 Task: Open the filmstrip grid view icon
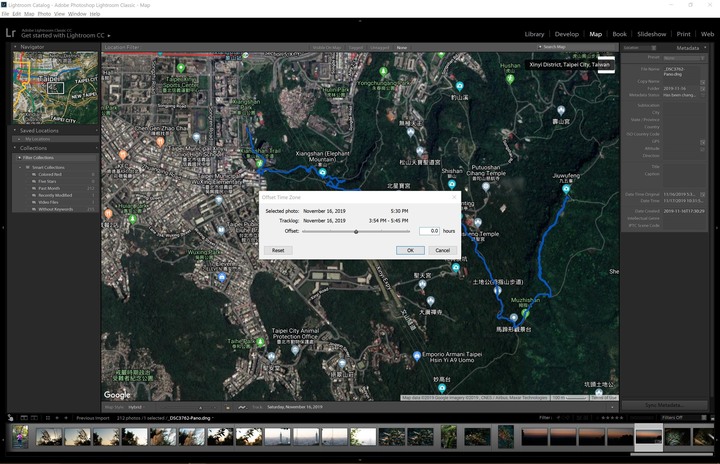(x=47, y=418)
